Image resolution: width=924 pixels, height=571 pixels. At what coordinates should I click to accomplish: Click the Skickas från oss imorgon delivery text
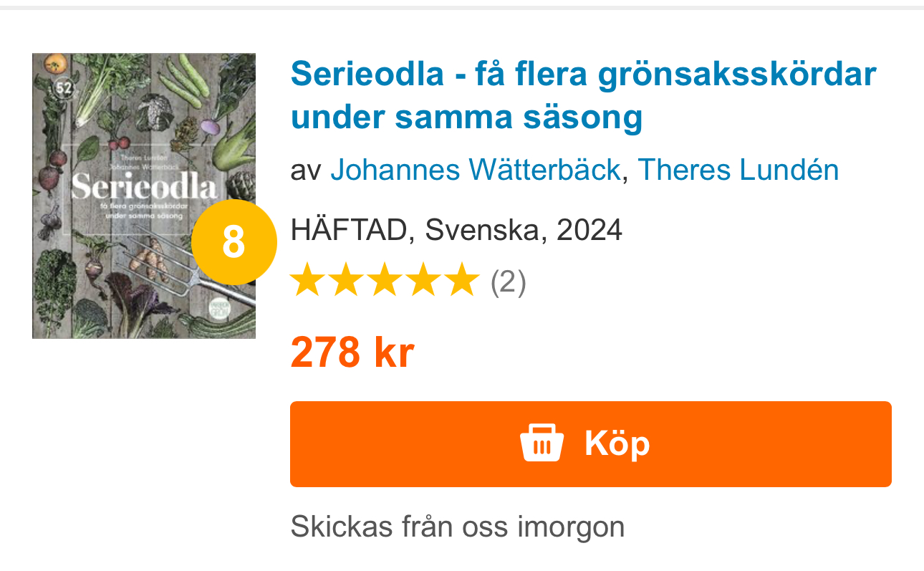(456, 527)
